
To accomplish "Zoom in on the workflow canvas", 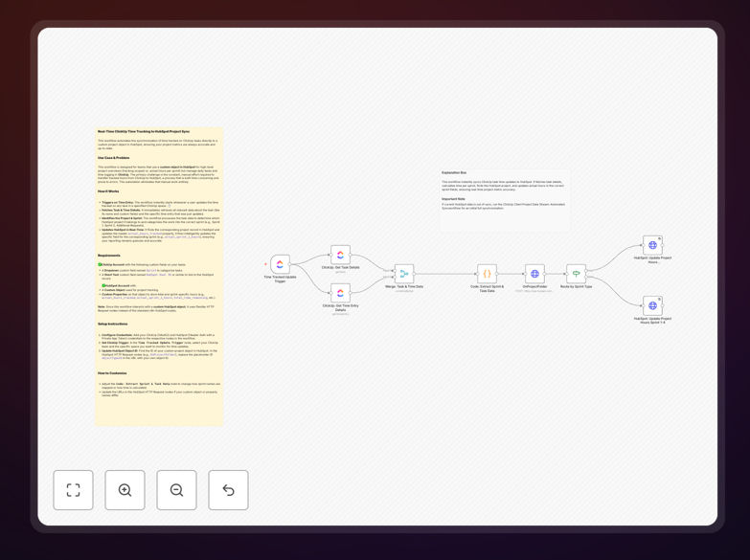I will coord(125,490).
